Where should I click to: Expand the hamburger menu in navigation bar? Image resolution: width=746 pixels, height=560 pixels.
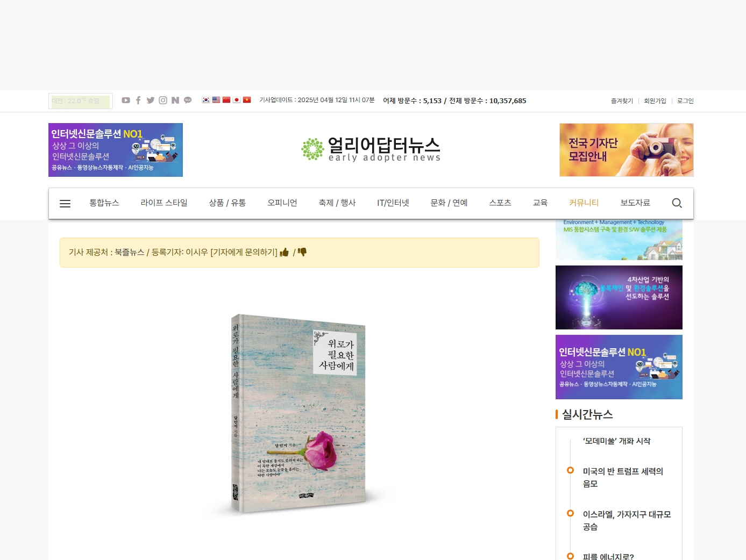65,204
